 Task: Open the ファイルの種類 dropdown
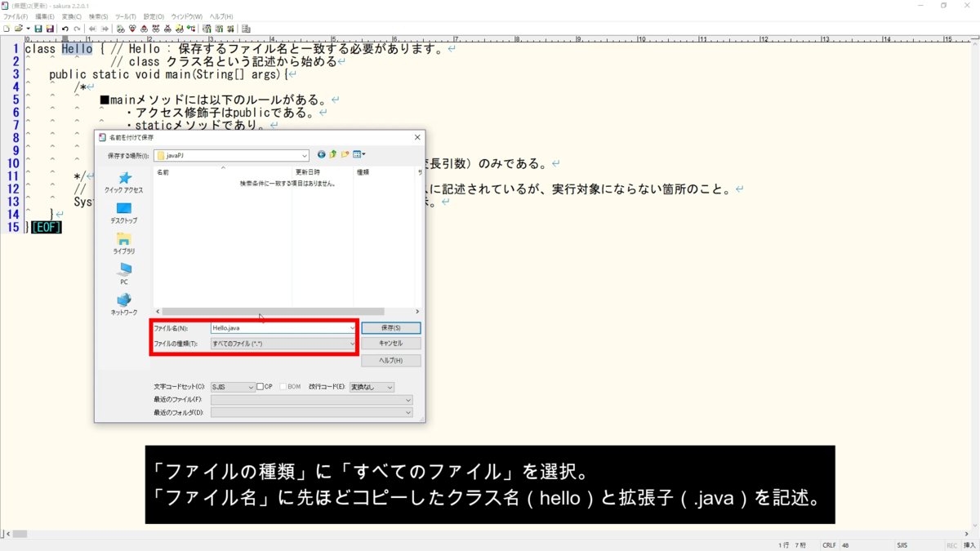tap(351, 343)
